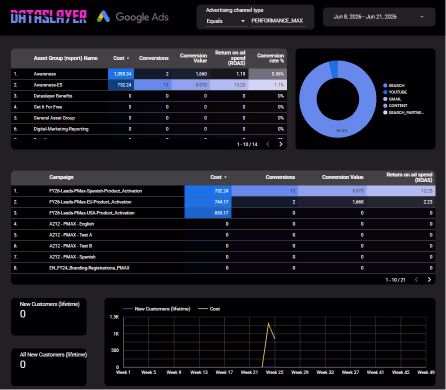Select the YOUTUBE legend color dot

(x=385, y=92)
